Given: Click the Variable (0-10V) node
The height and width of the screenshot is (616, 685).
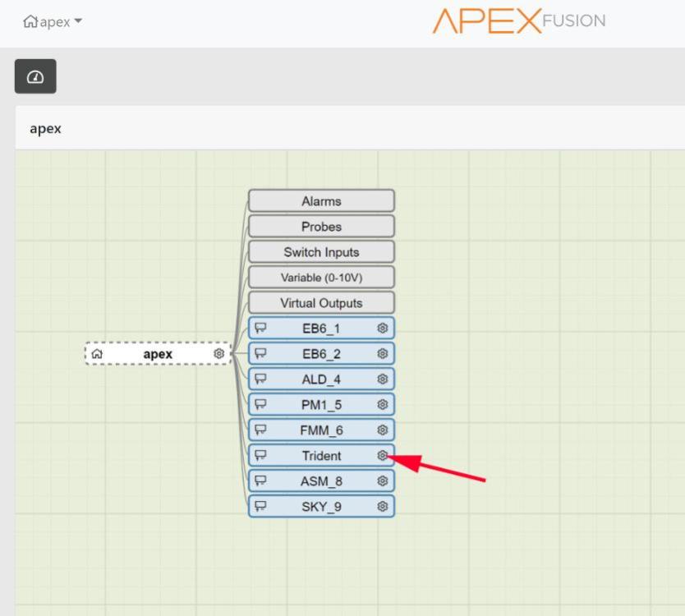Looking at the screenshot, I should coord(321,278).
